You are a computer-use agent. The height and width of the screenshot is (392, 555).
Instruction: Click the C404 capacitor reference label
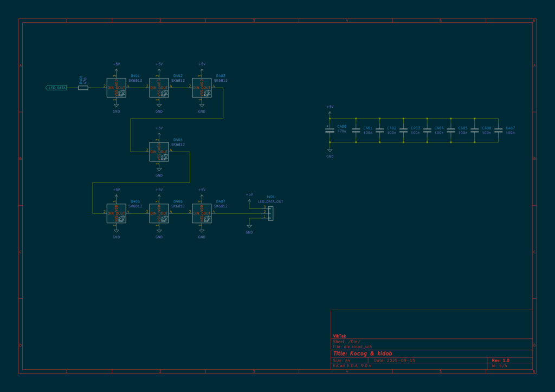(x=439, y=128)
